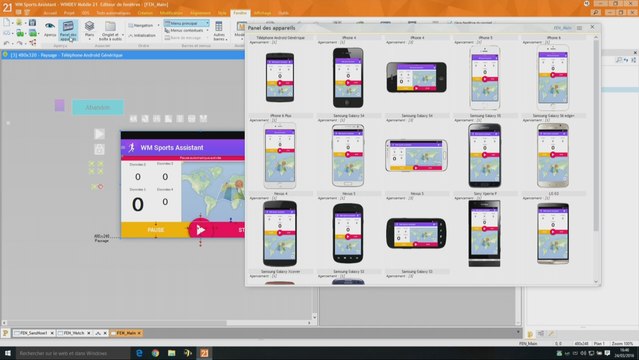Open the menu icon in Panel des appareils header
This screenshot has width=639, height=360.
pyautogui.click(x=579, y=28)
